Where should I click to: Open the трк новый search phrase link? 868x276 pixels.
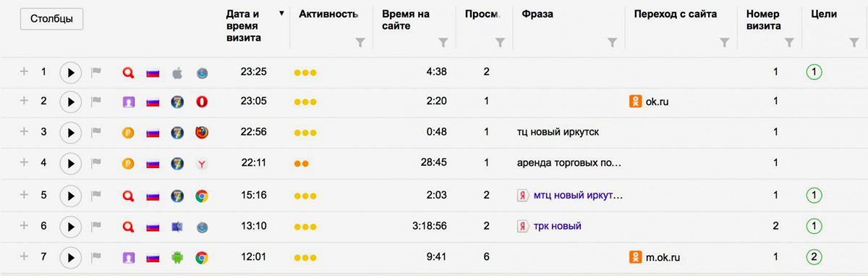pos(557,226)
